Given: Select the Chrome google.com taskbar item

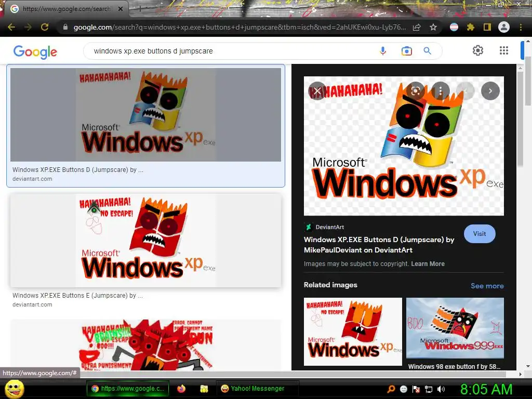Looking at the screenshot, I should coord(128,389).
